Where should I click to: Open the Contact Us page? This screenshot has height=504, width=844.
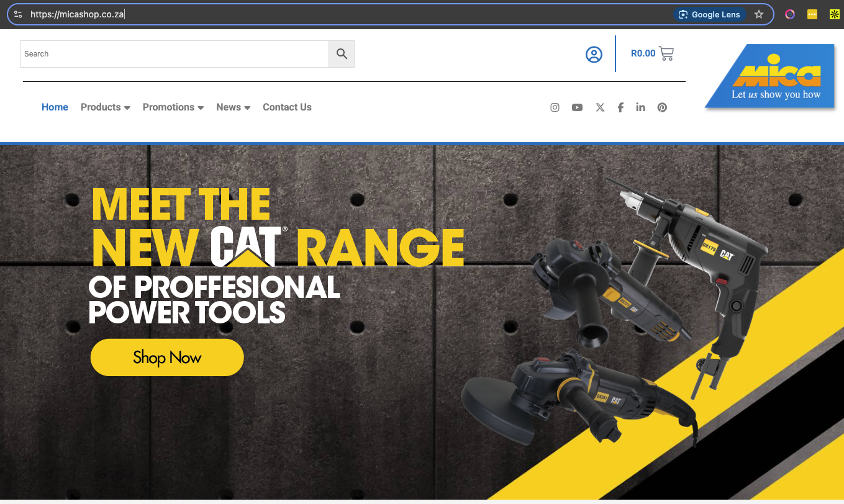click(287, 107)
